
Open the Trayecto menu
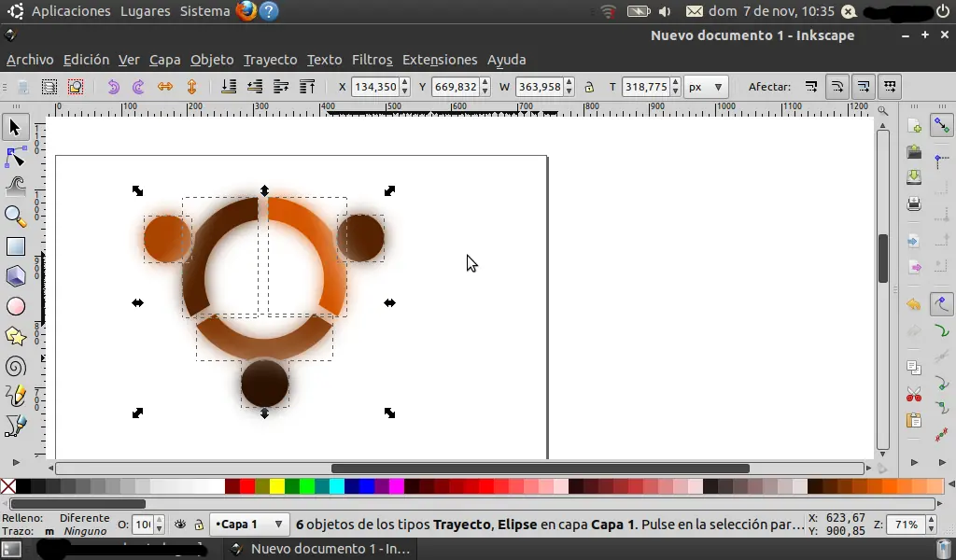point(270,59)
